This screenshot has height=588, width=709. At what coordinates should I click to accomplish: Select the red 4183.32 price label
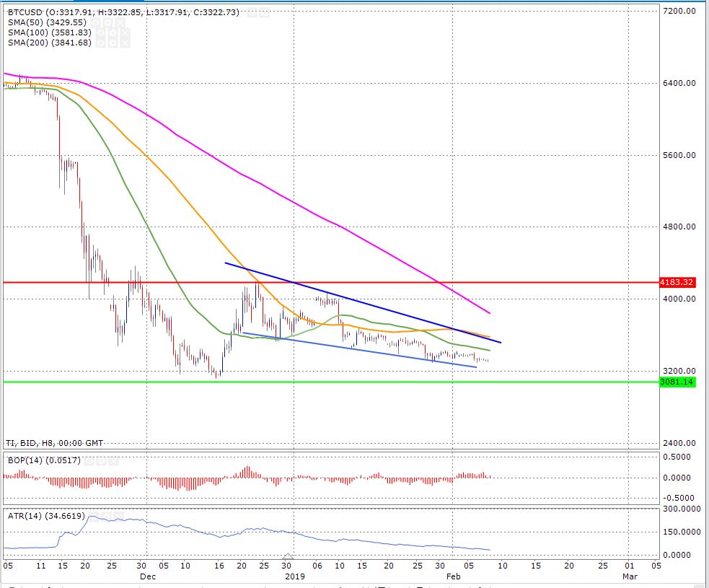point(677,282)
